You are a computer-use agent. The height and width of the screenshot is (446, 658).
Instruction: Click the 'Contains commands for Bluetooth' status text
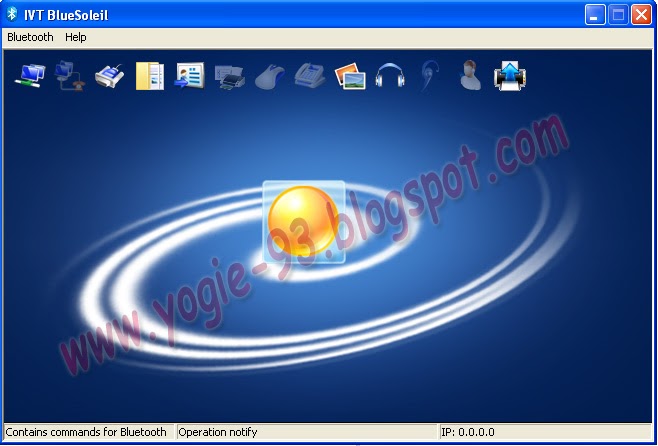coord(86,432)
